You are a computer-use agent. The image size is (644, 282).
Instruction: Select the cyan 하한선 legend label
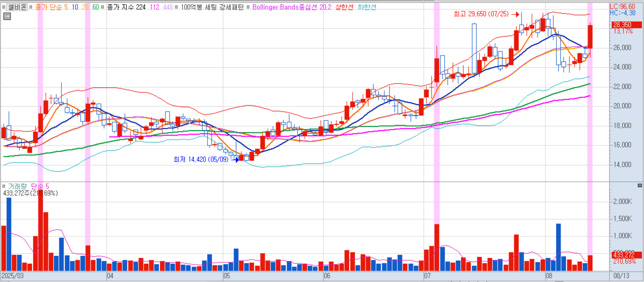click(x=367, y=7)
